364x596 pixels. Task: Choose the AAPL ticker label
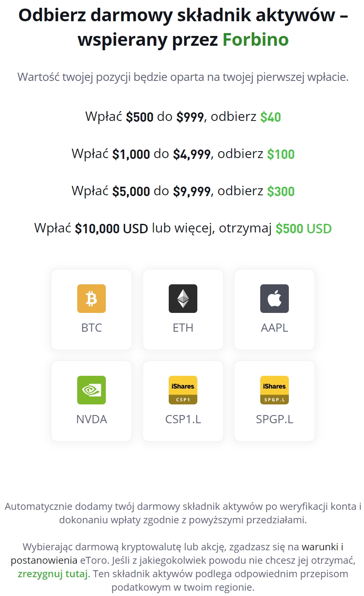click(x=275, y=328)
